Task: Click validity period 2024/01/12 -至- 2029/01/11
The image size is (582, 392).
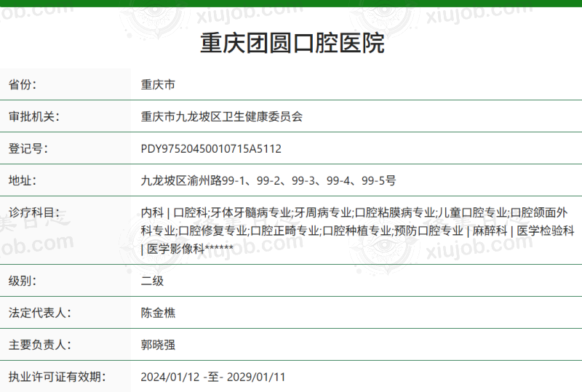Action: point(213,377)
